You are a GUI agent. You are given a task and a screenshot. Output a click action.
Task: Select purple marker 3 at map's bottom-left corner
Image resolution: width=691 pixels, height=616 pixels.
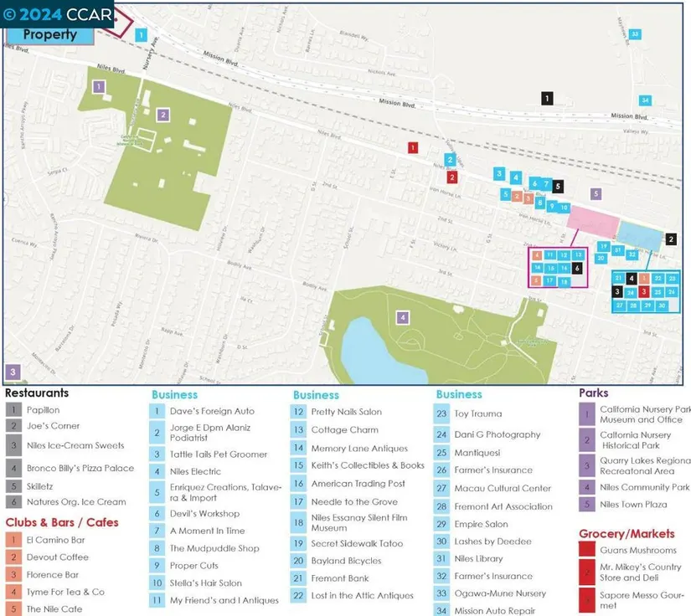[13, 371]
